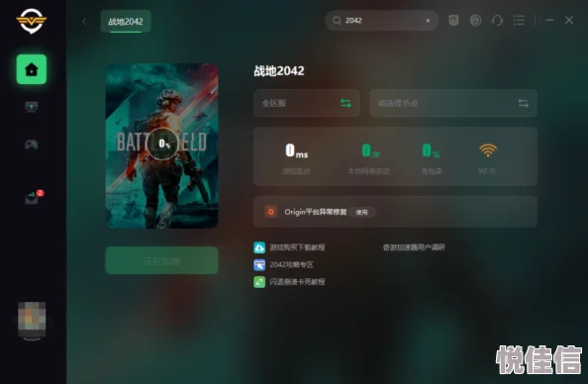The height and width of the screenshot is (384, 588).
Task: Open the 全区服 server region dropdown
Action: coord(307,103)
